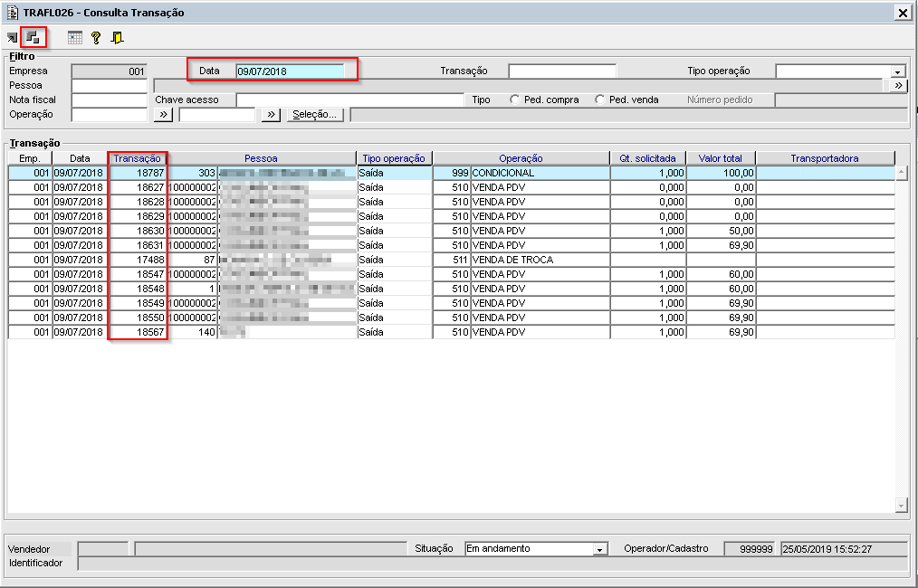Click the Seleção... button
Image resolution: width=918 pixels, height=588 pixels.
tap(315, 115)
